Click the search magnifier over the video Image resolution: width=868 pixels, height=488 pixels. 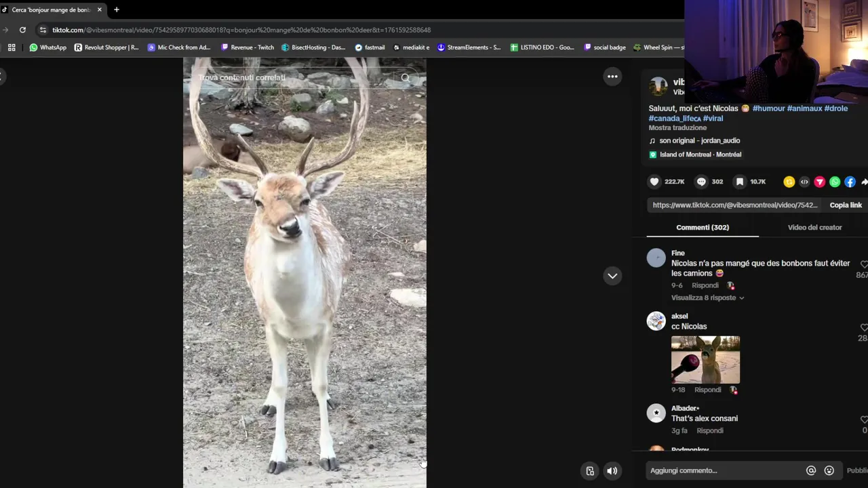[x=406, y=78]
